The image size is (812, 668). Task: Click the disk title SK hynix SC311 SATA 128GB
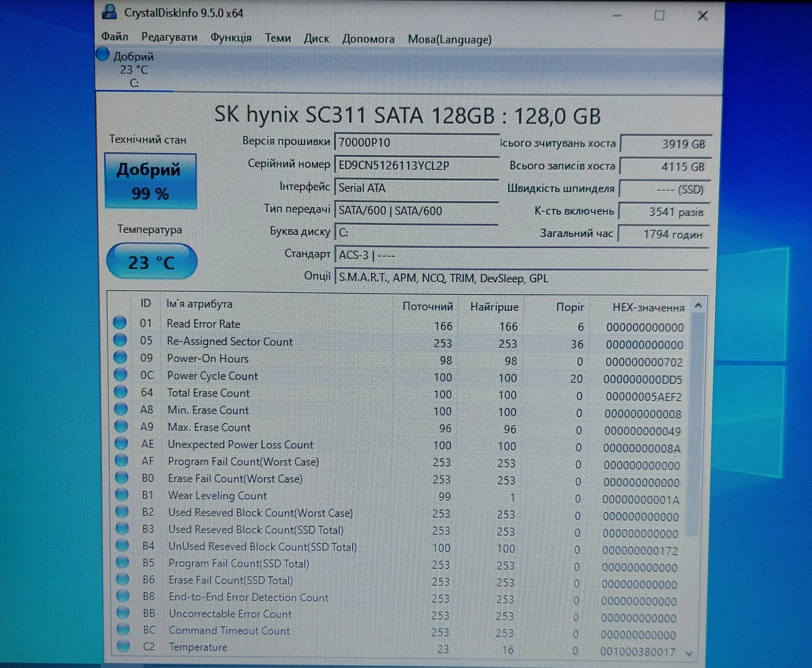pyautogui.click(x=354, y=115)
